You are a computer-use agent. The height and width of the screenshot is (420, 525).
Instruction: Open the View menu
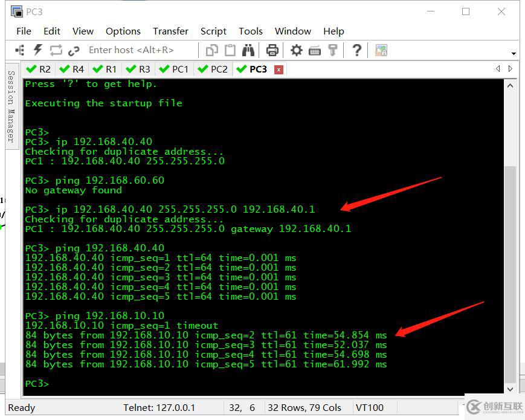[83, 31]
